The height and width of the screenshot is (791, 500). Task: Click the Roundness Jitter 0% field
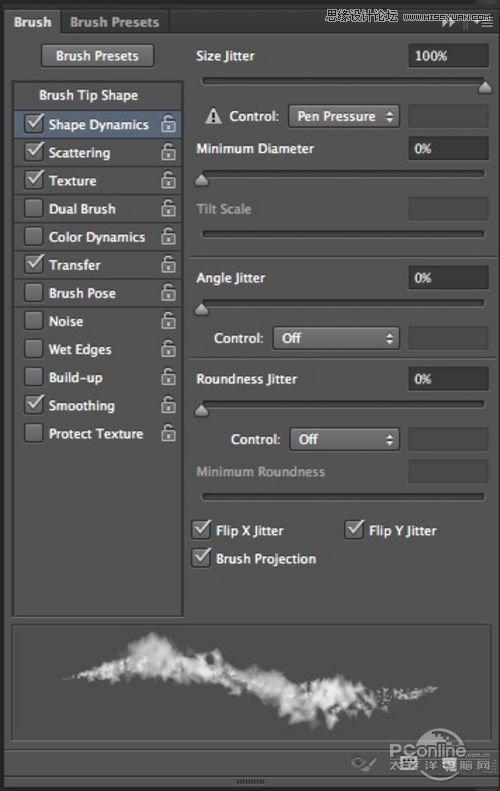click(x=449, y=379)
